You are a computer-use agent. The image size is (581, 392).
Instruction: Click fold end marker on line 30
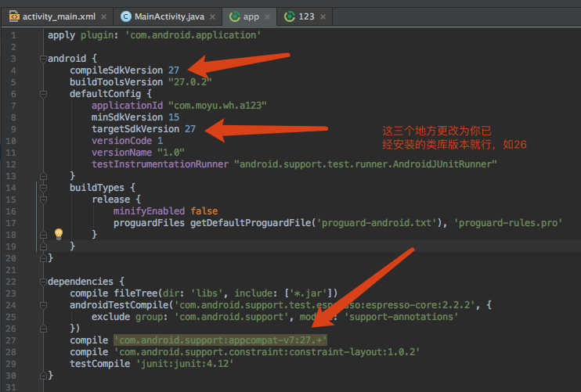point(43,376)
